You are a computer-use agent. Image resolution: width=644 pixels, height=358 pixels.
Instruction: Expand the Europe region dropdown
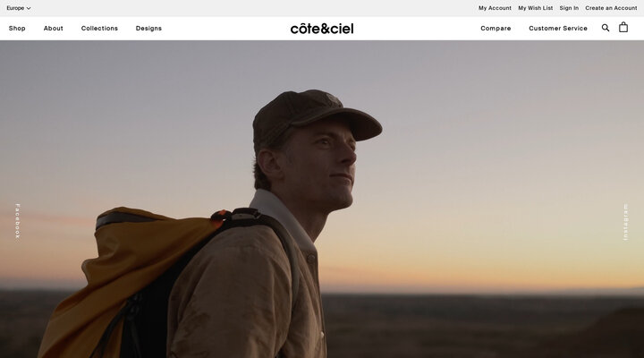pyautogui.click(x=19, y=8)
